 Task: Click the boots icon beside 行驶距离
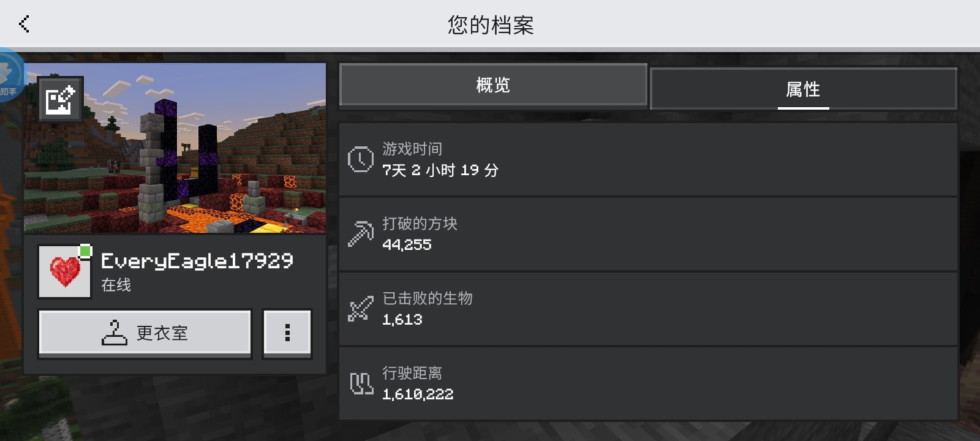click(361, 383)
